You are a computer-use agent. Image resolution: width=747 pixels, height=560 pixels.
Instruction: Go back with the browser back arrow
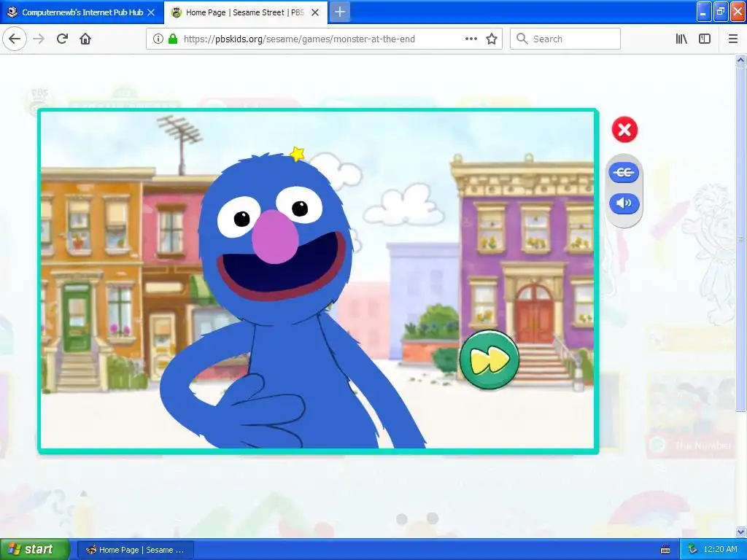[15, 39]
